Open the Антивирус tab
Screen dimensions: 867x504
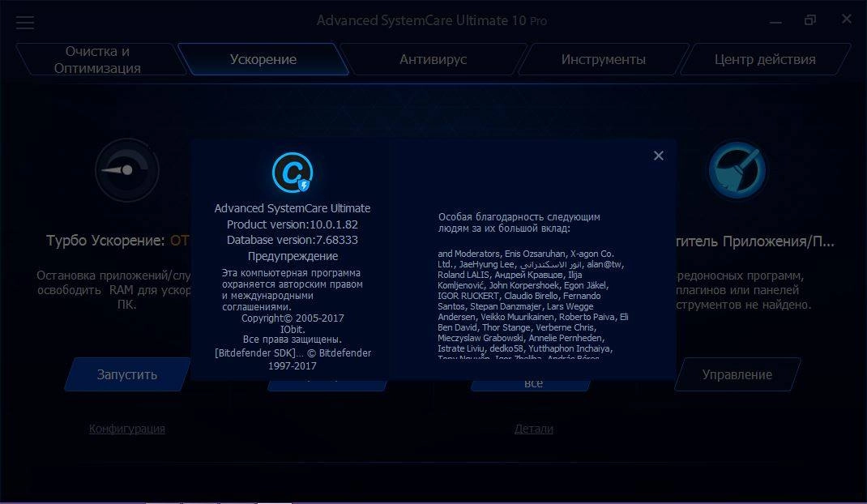click(433, 59)
